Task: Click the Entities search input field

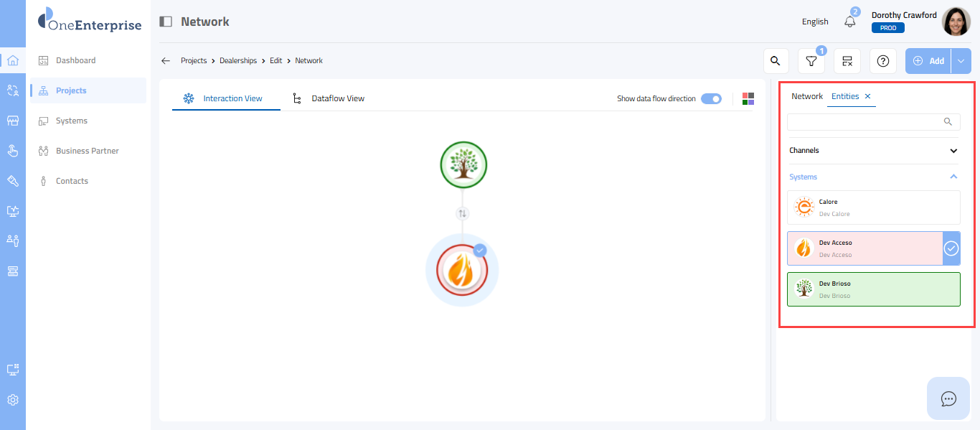Action: (865, 121)
